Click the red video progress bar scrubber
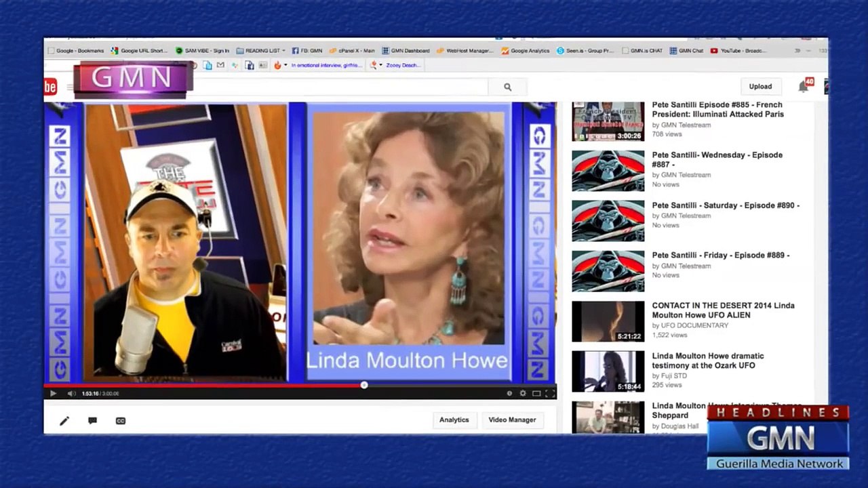The height and width of the screenshot is (488, 868). click(364, 385)
